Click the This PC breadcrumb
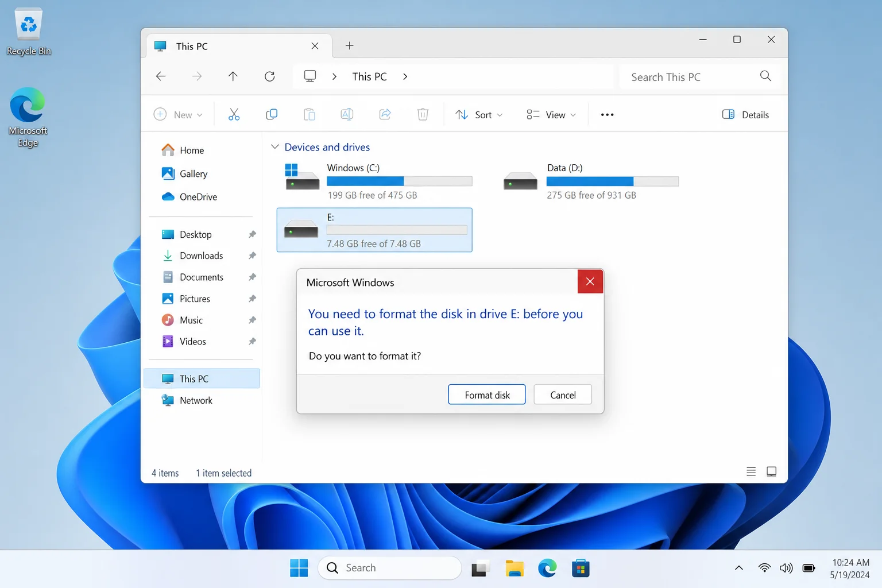Screen dimensions: 882x588 coord(369,76)
